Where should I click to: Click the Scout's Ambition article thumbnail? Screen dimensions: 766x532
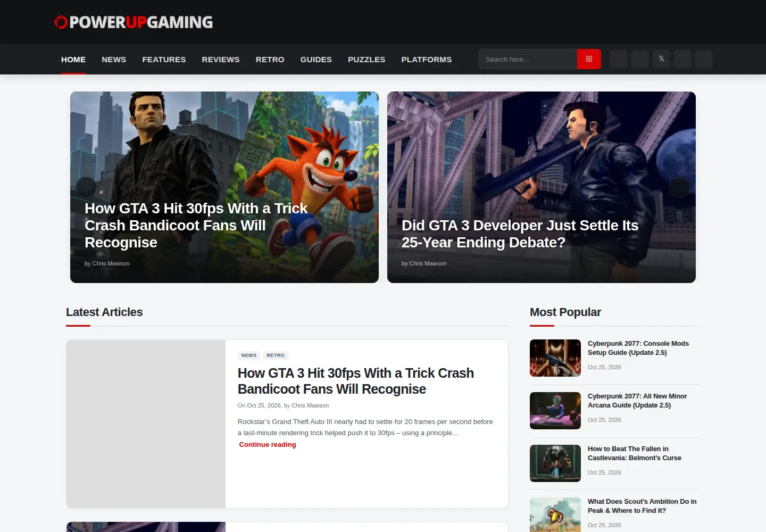[x=555, y=514]
